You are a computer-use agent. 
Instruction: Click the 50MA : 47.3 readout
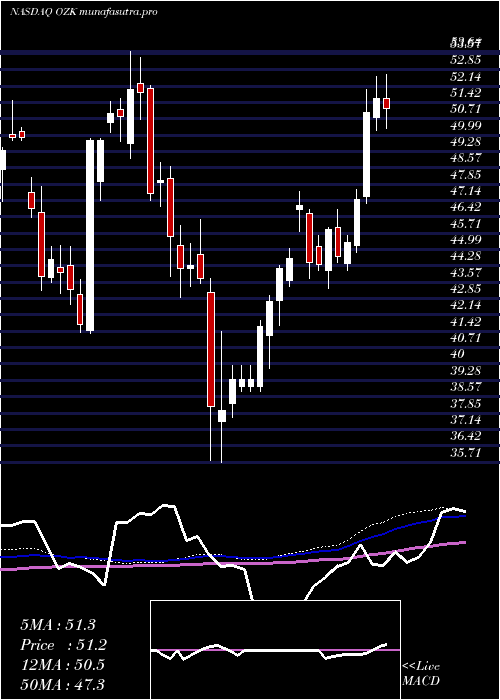(63, 684)
